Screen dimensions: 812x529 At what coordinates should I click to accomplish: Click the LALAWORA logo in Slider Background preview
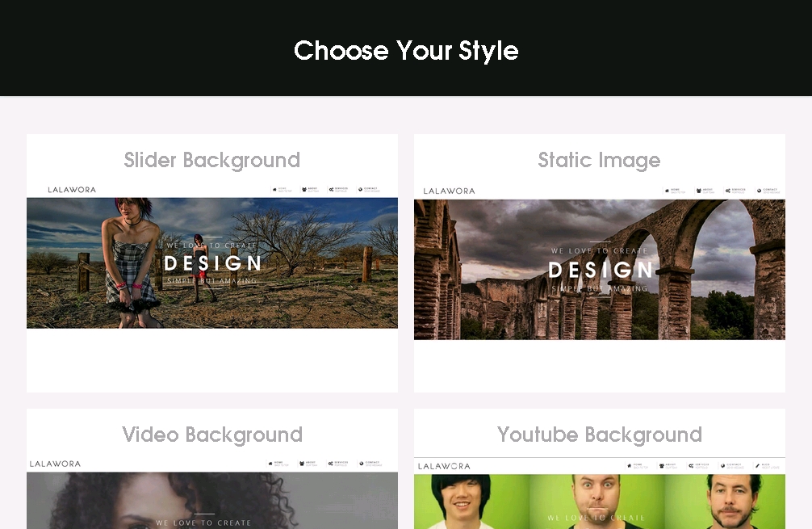pos(72,190)
